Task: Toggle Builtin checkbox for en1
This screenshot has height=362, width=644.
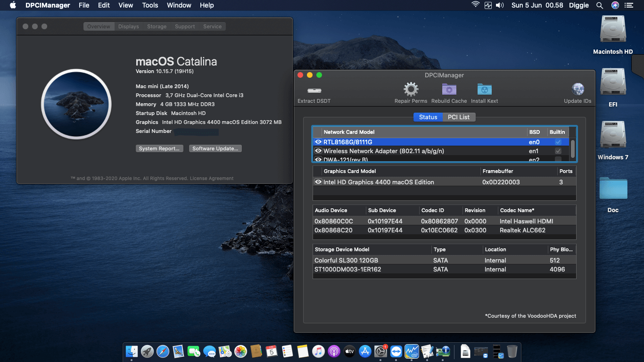Action: tap(558, 151)
